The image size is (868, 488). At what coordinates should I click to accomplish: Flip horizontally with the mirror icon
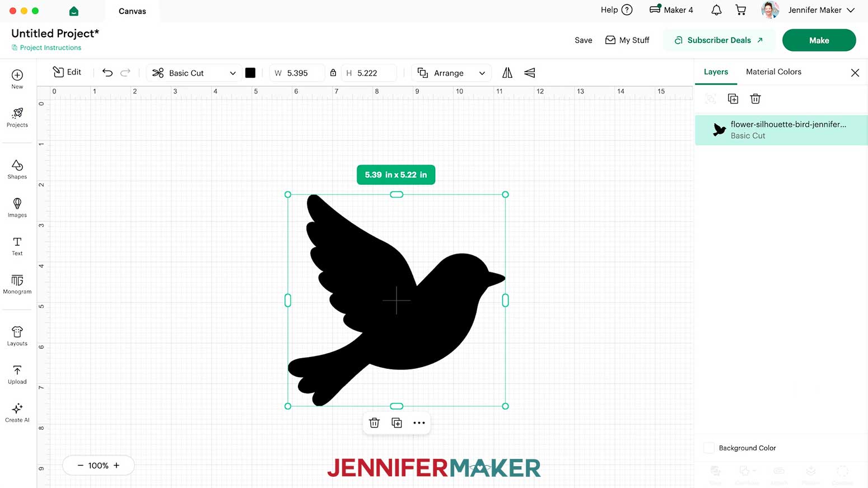point(507,73)
